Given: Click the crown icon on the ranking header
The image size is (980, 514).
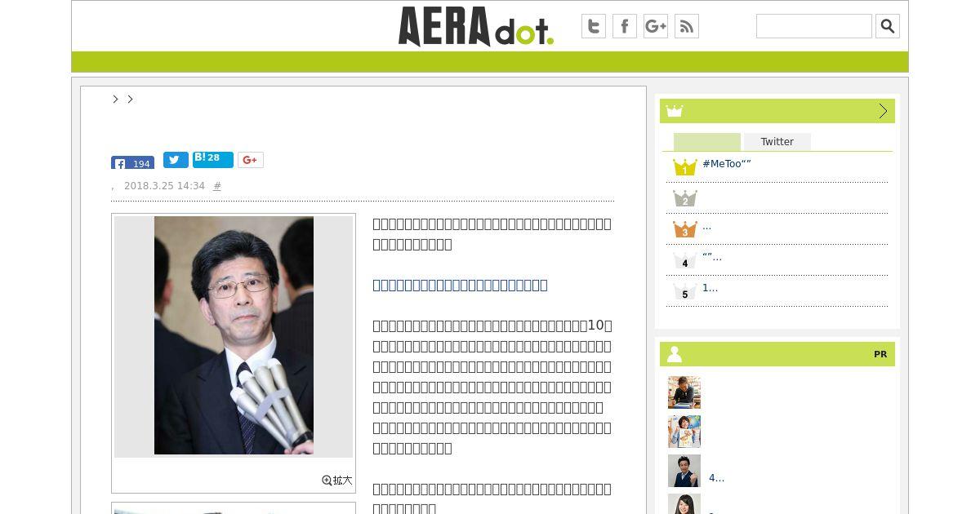Looking at the screenshot, I should click(x=674, y=111).
